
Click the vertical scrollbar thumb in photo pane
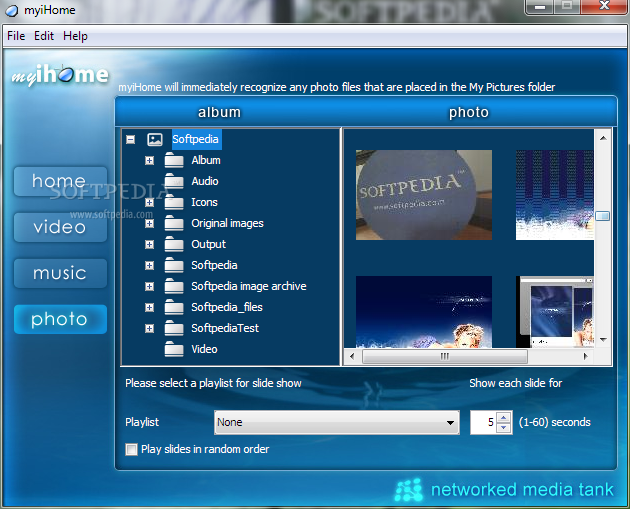603,216
